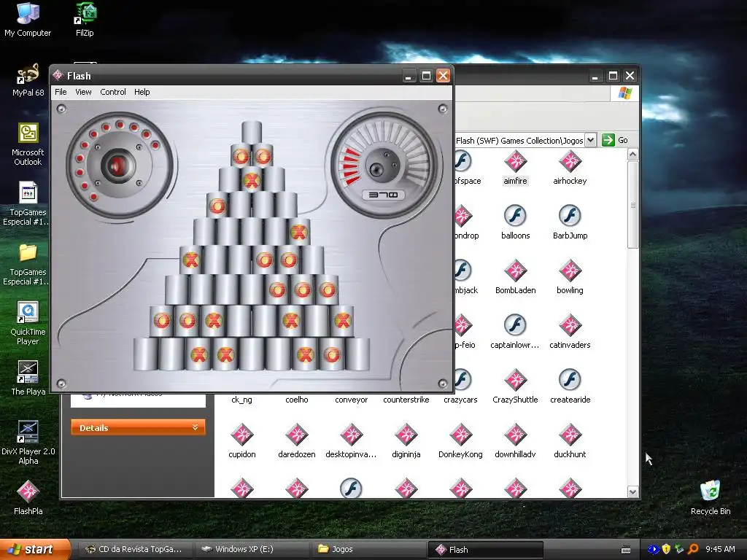Viewport: 747px width, 560px height.
Task: Select the digininja game icon
Action: pos(406,435)
